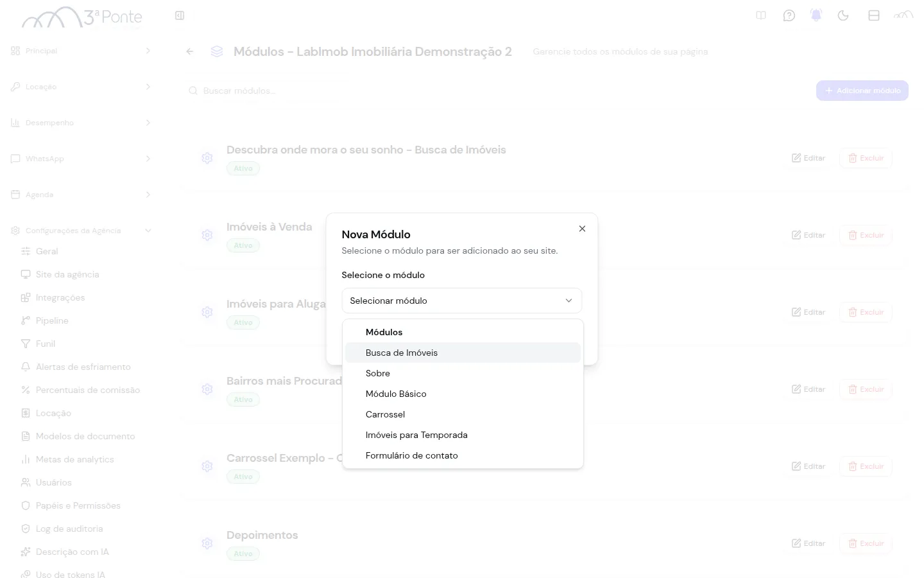Screen dimensions: 924x578
Task: Edit the Descubra onde mora module
Action: pos(809,158)
